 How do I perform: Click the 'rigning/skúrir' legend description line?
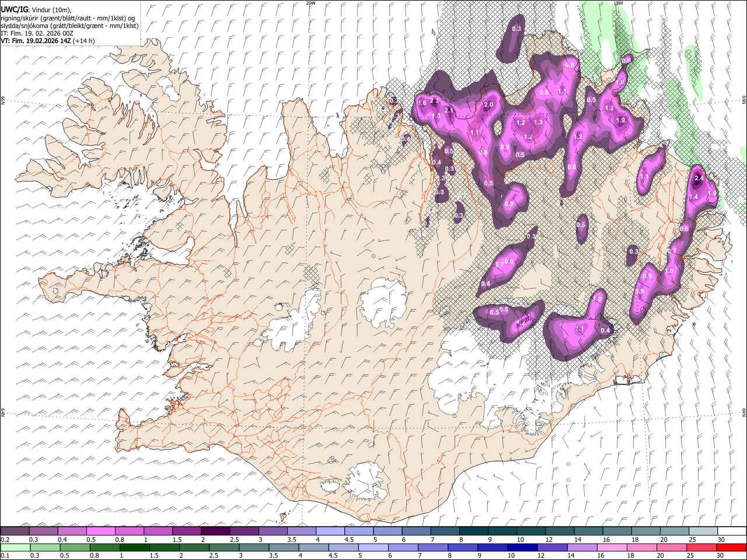pos(68,18)
